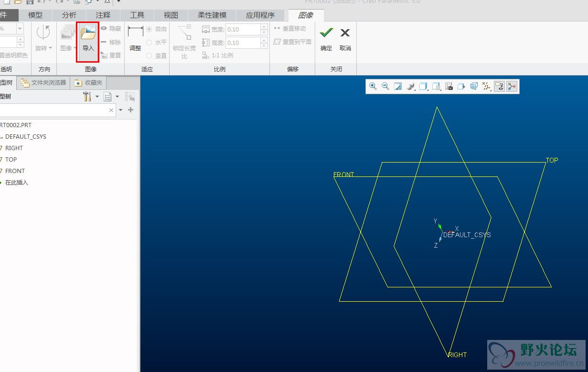
Task: Click the 旋转 rotate icon
Action: pos(43,33)
